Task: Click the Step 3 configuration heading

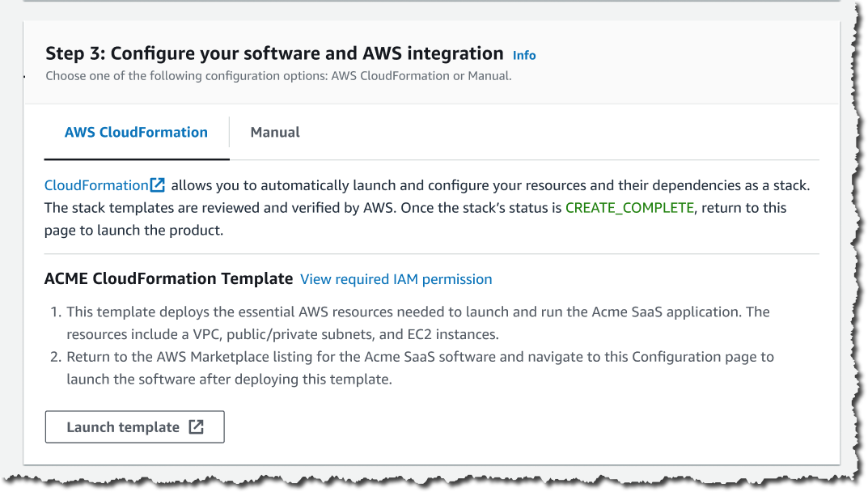Action: tap(273, 53)
